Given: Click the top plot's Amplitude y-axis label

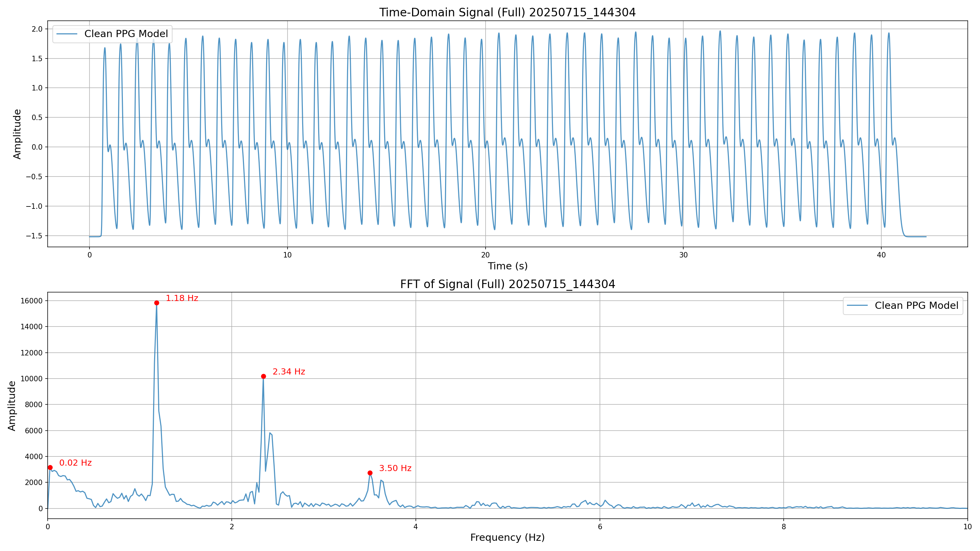Looking at the screenshot, I should (17, 134).
